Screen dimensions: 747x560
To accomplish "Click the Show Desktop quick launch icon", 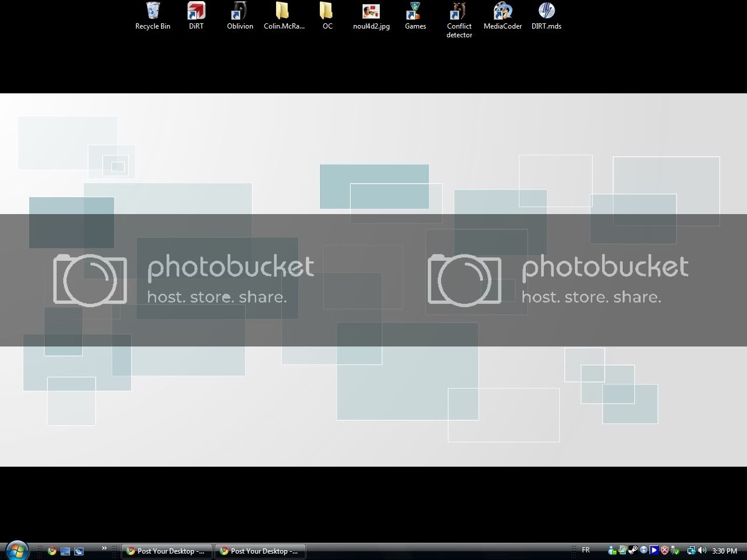I will [x=65, y=551].
